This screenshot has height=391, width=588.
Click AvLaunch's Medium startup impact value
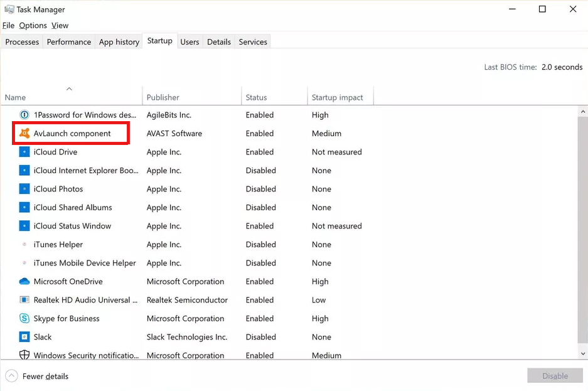pos(326,133)
